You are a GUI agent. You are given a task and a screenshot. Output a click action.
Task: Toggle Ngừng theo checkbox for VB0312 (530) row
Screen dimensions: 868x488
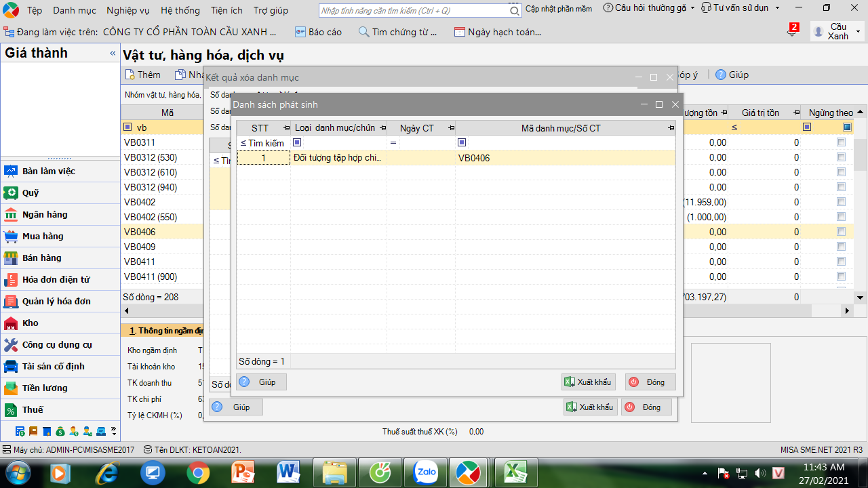[841, 157]
